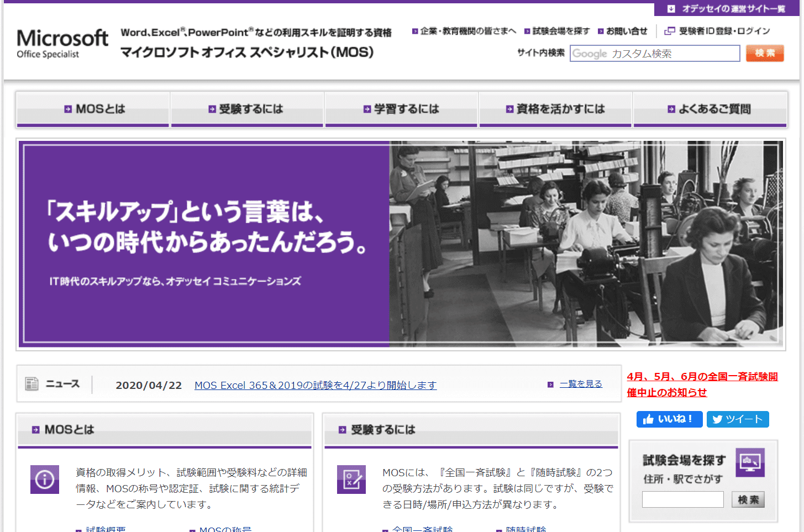Click the サイト内検索 label
This screenshot has width=804, height=532.
tap(541, 53)
